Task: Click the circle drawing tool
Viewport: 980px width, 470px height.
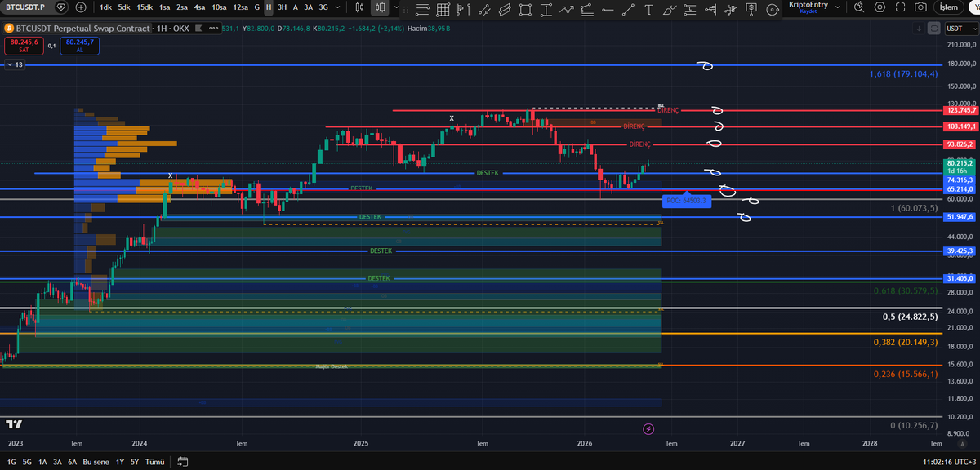Action: pyautogui.click(x=772, y=9)
